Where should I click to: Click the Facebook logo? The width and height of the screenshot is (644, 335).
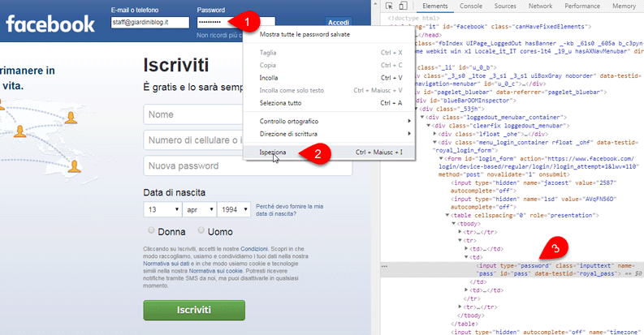(x=50, y=24)
